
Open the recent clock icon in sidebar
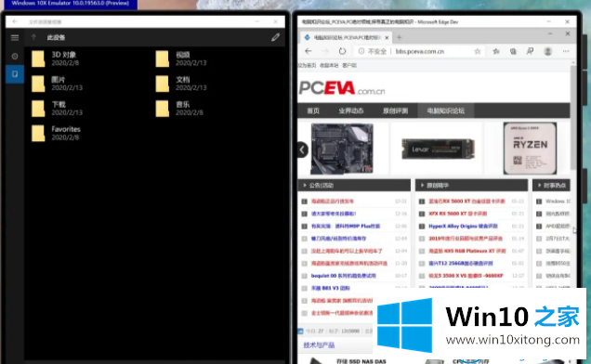click(15, 56)
